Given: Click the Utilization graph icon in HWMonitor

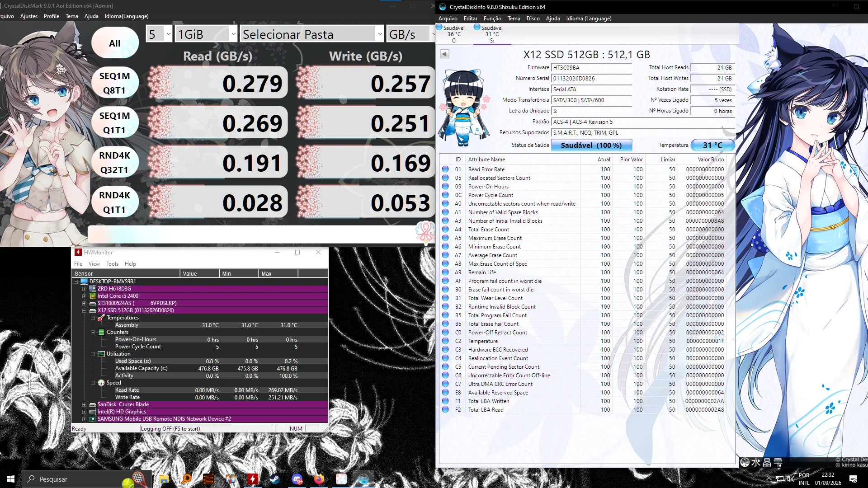Looking at the screenshot, I should click(101, 354).
